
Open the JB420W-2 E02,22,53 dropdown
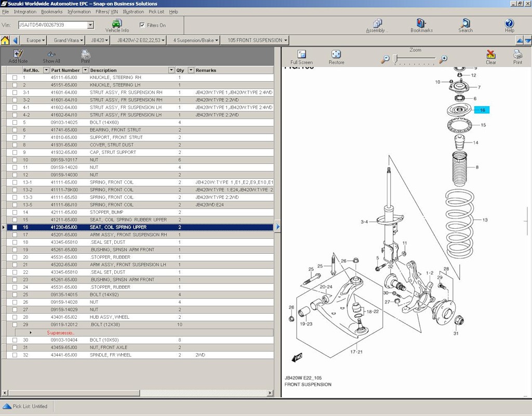coord(140,40)
